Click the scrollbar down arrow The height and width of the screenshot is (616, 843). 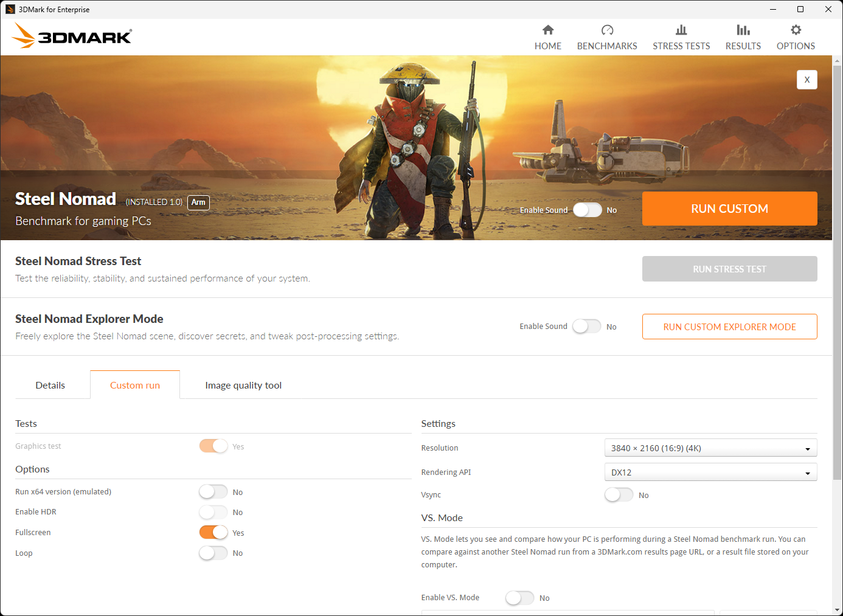838,610
